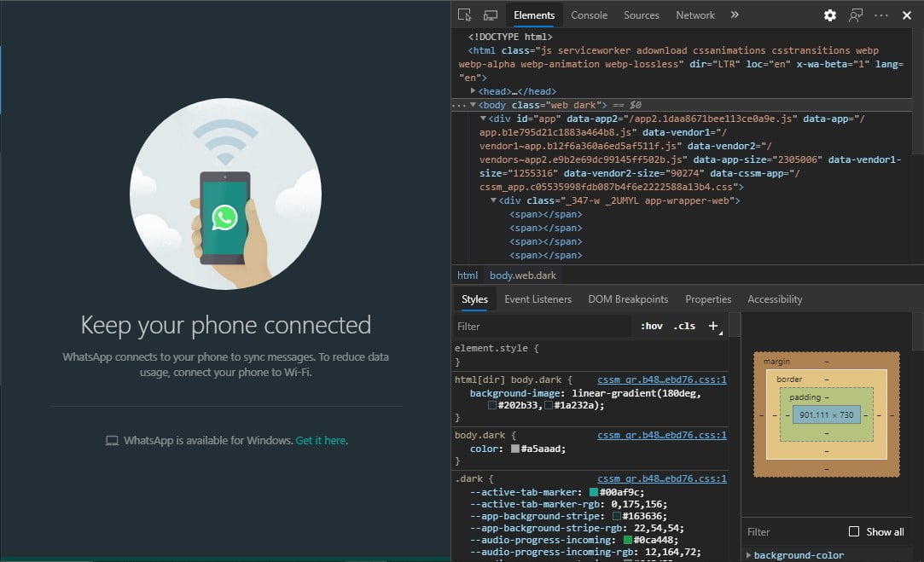Click the phone illustration image

225,194
